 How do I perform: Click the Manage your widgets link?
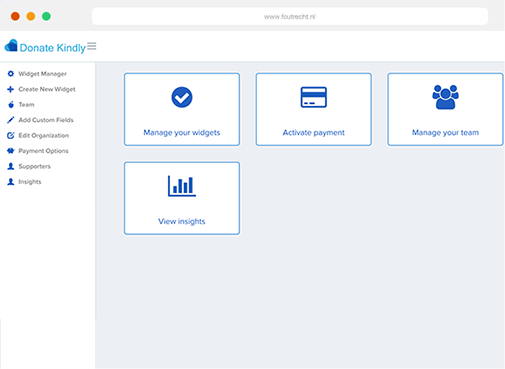(182, 133)
